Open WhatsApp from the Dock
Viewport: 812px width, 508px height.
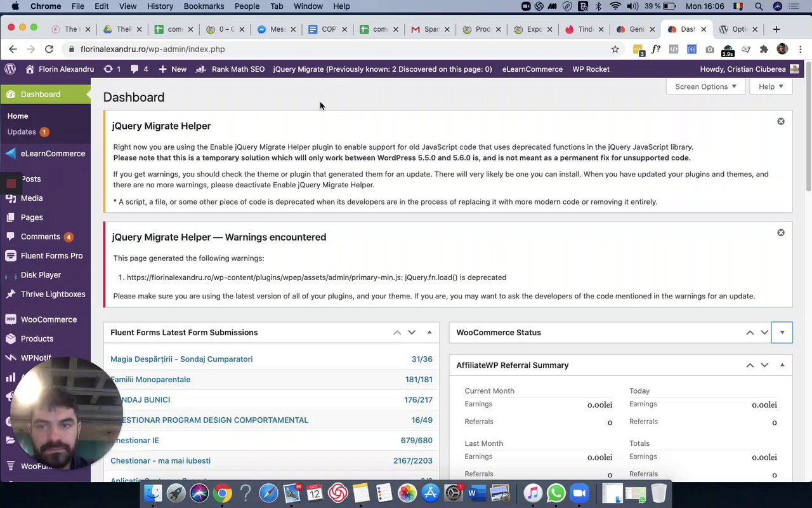coord(556,493)
